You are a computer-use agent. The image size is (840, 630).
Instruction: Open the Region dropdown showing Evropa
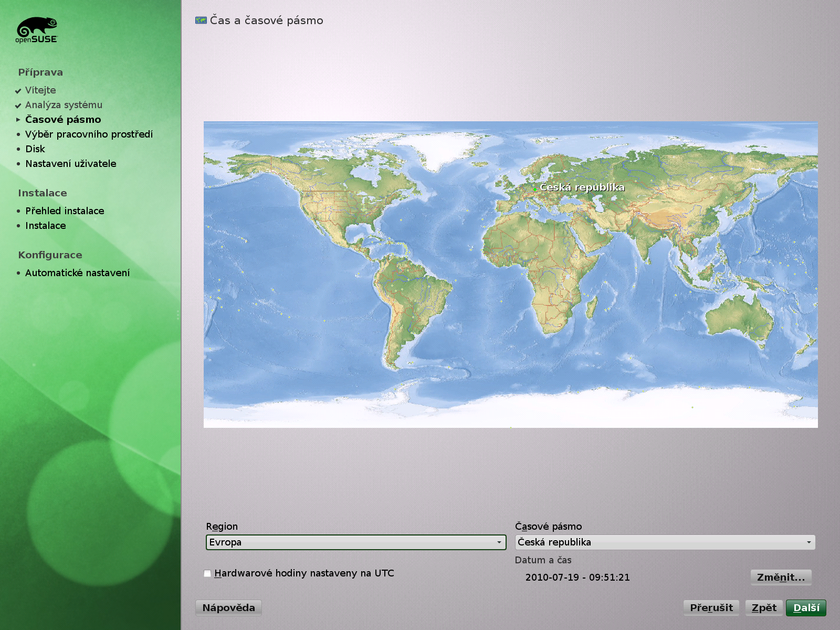tap(355, 542)
